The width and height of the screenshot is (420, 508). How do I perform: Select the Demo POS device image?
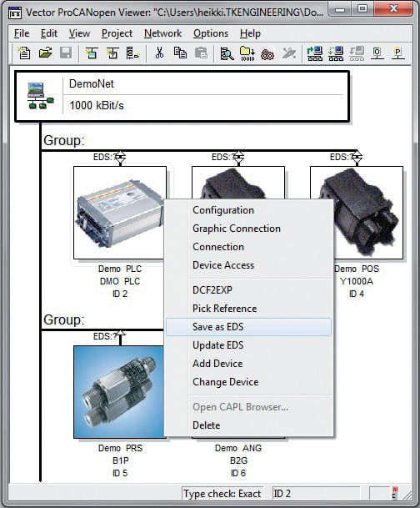click(x=368, y=213)
